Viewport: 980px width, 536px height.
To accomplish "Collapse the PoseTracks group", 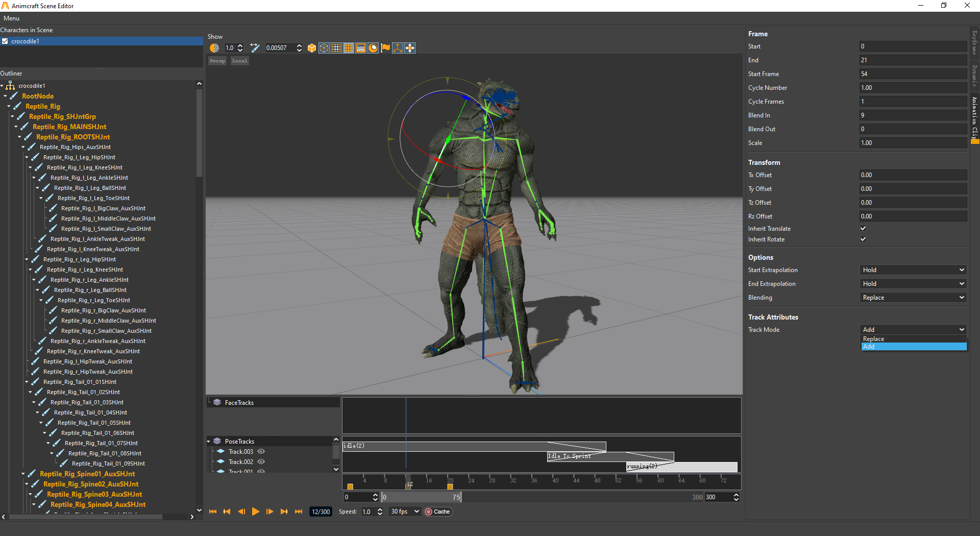I will click(209, 442).
